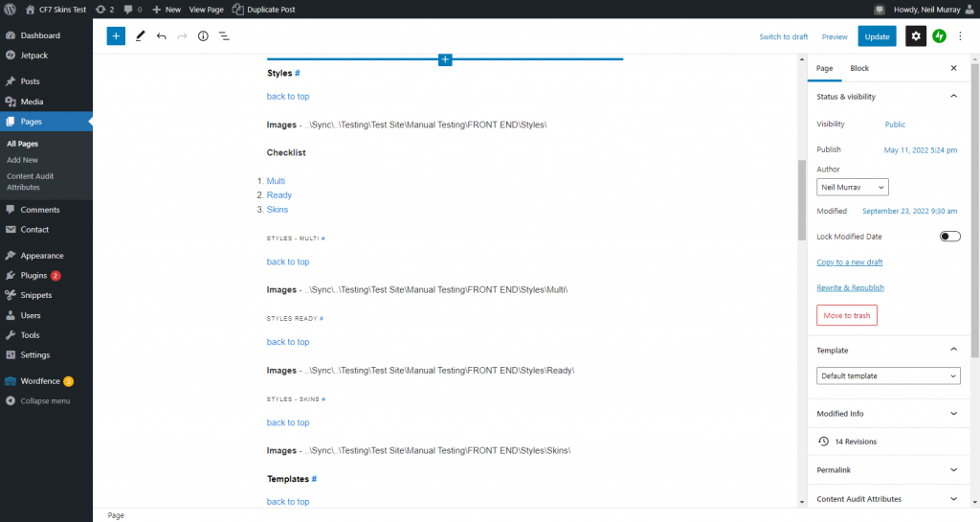Screen dimensions: 980x522
Task: Click the Undo arrow icon
Action: click(161, 36)
